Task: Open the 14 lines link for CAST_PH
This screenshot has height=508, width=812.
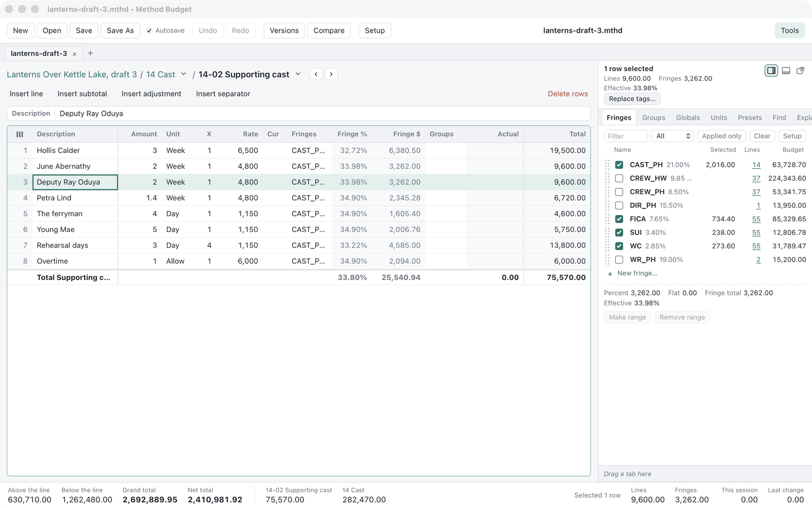Action: tap(756, 165)
